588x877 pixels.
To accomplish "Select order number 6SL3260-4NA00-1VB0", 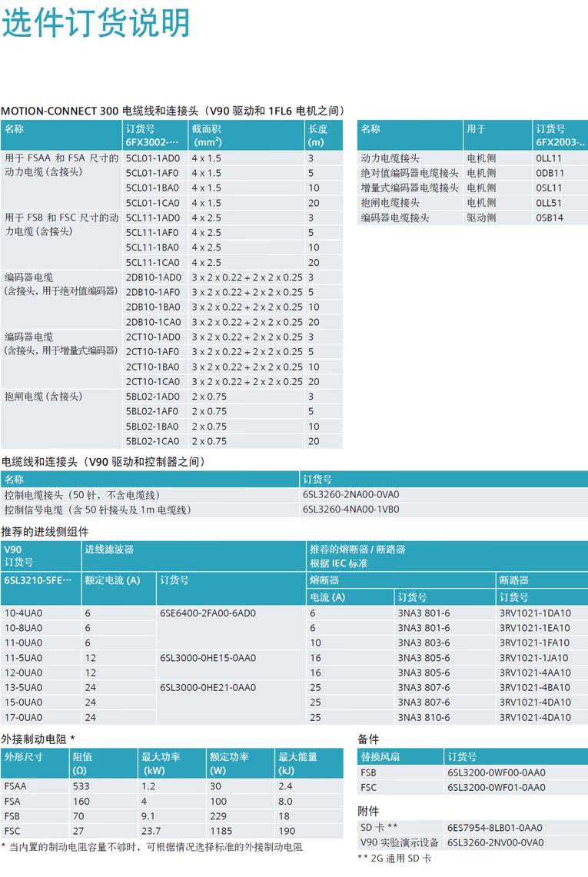I will [x=351, y=510].
